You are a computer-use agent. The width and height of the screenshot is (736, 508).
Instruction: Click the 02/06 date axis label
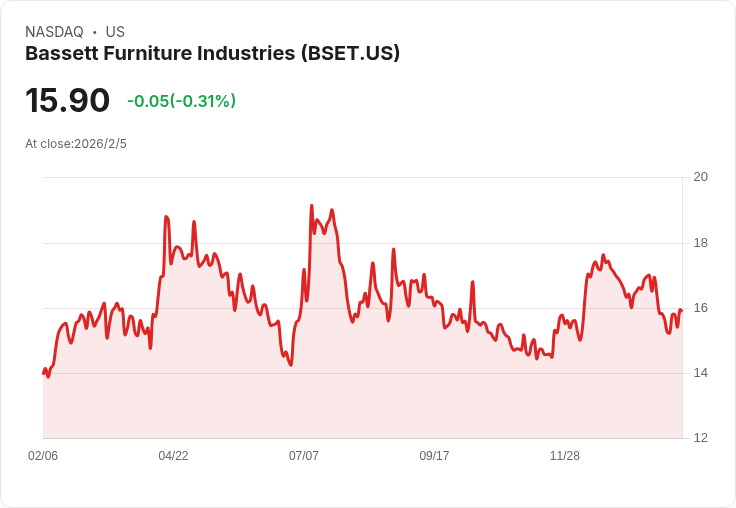click(43, 455)
